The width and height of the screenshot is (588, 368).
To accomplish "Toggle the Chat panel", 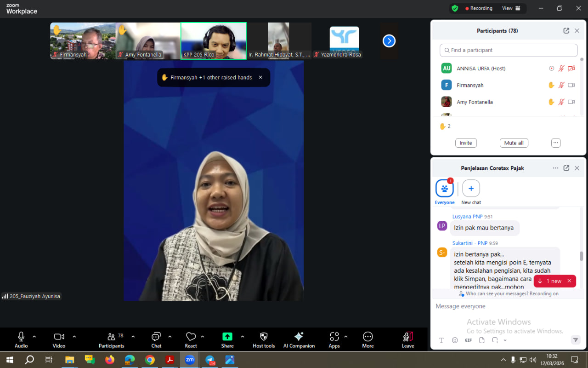I will tap(156, 339).
